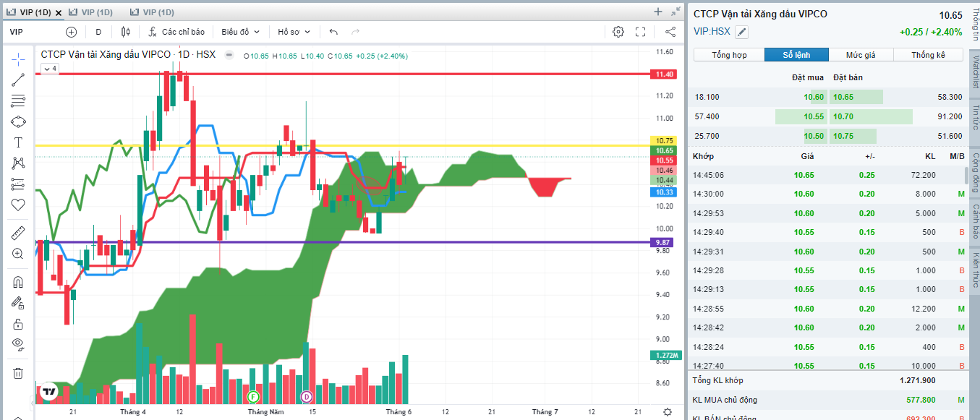The width and height of the screenshot is (980, 420).
Task: Toggle magnet mode for drawings
Action: (x=18, y=281)
